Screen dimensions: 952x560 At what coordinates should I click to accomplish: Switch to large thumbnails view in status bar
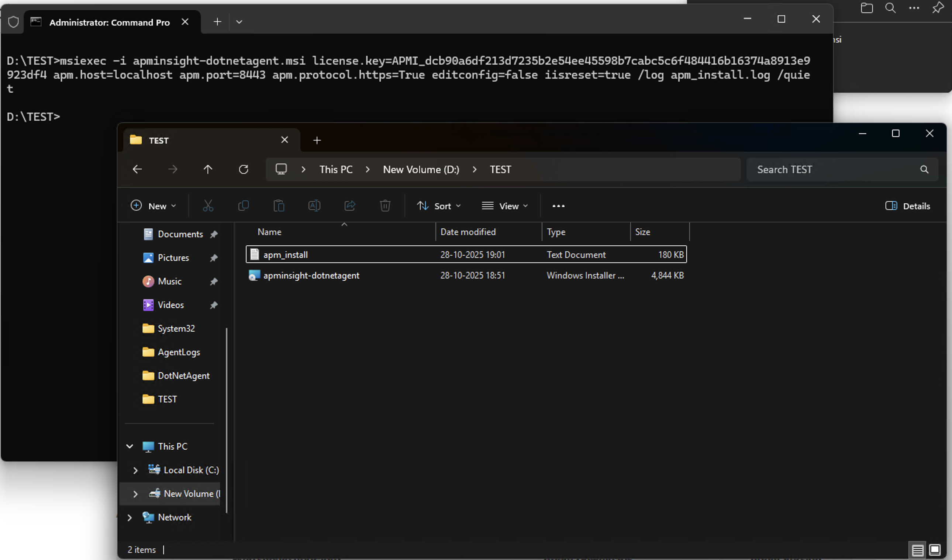click(x=935, y=549)
